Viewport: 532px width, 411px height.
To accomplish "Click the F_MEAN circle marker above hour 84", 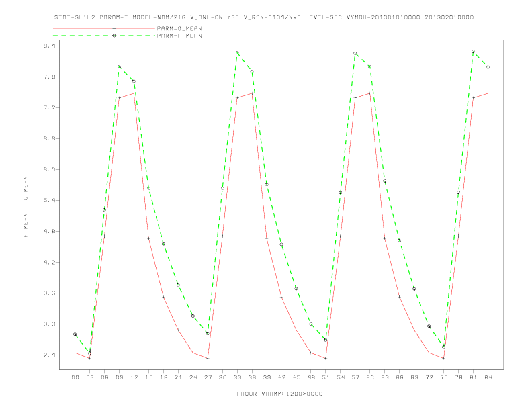I will point(488,67).
